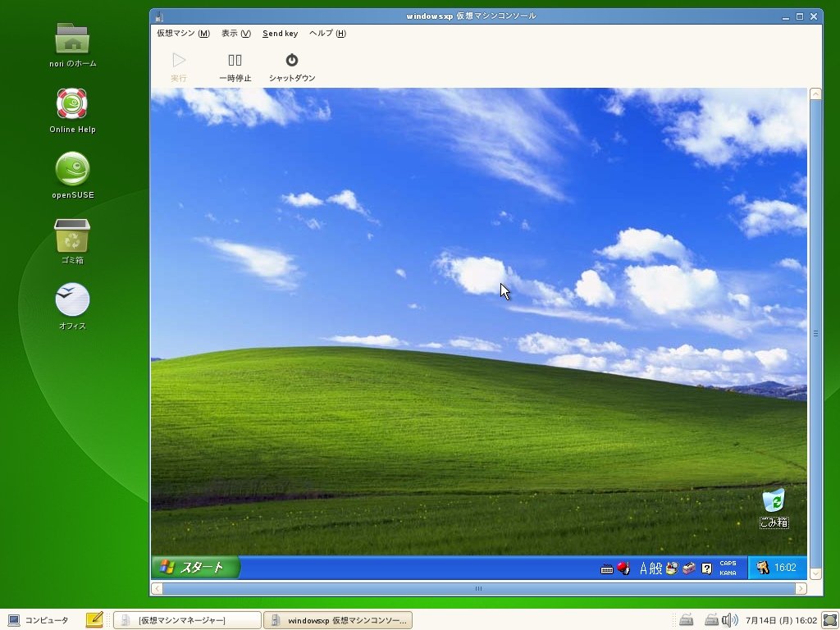The image size is (840, 630).
Task: Open the ヘルプ (H) menu
Action: coord(327,33)
